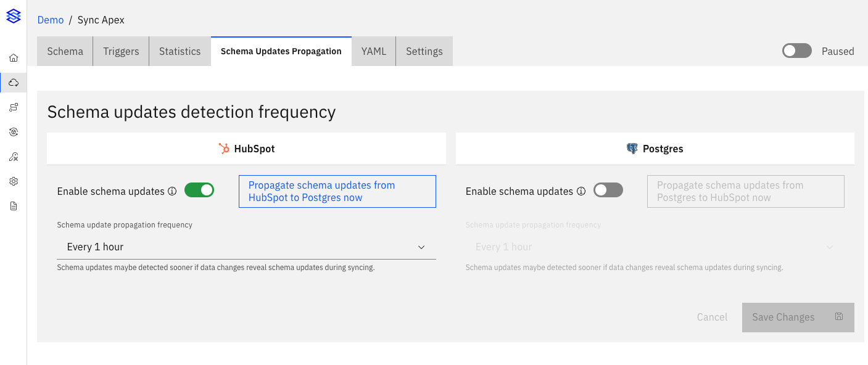Toggle the Paused sync switch
Image resolution: width=868 pixels, height=365 pixels.
pos(796,51)
